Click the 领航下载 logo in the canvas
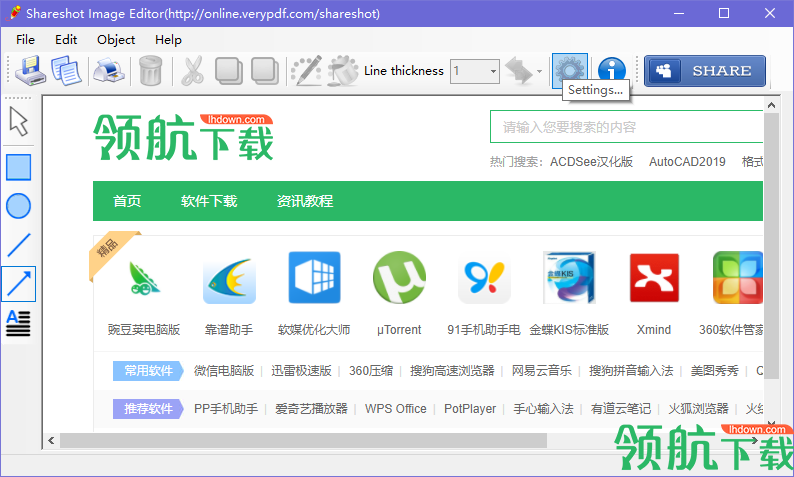794x477 pixels. coord(183,137)
